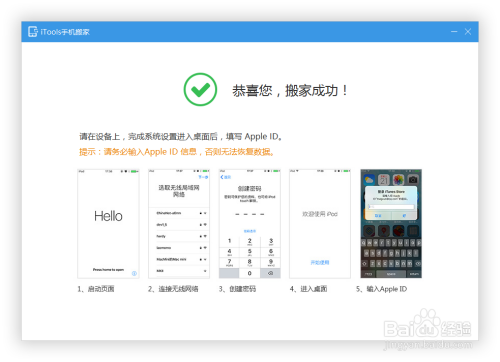Click the orange 提示 warning about Apple ID
Screen dimensions: 500x362
click(177, 152)
